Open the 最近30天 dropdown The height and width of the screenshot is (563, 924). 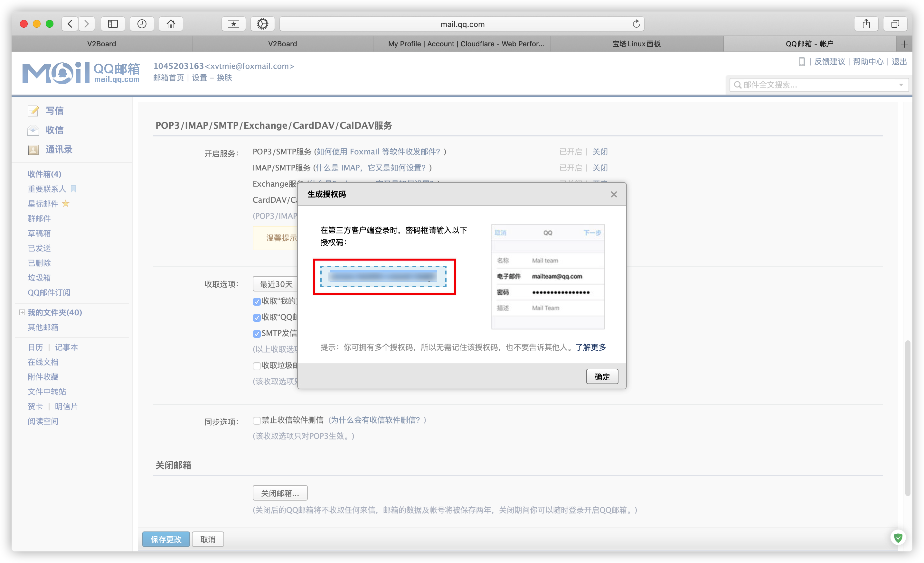tap(276, 284)
